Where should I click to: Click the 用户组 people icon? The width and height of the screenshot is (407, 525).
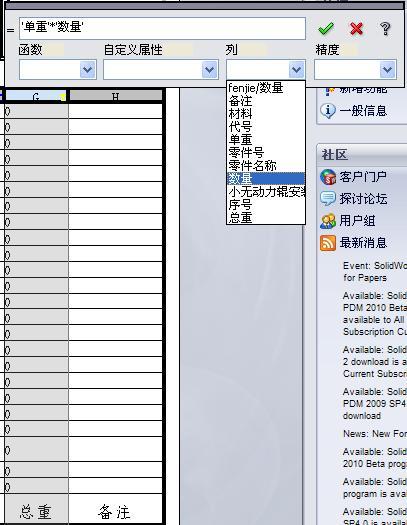[x=328, y=221]
